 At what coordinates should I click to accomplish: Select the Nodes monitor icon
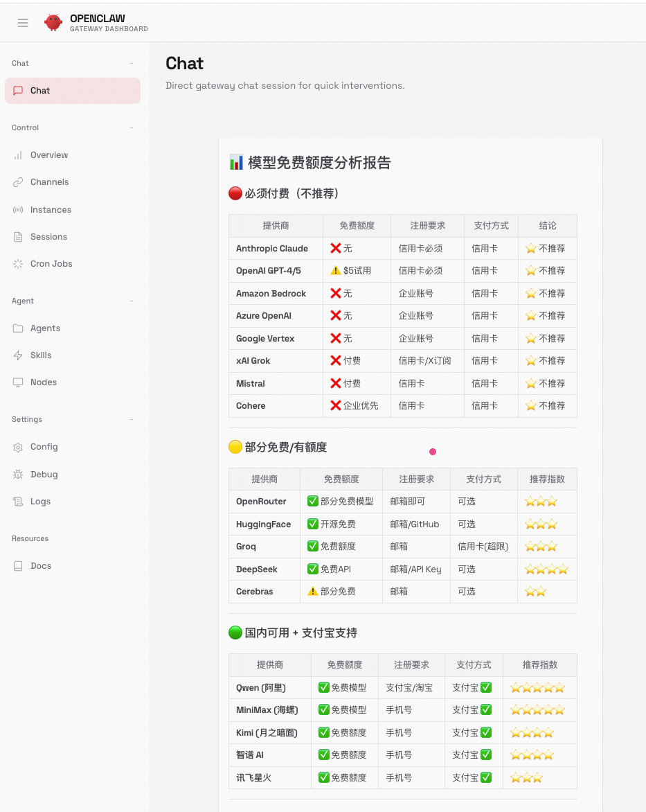(x=19, y=382)
